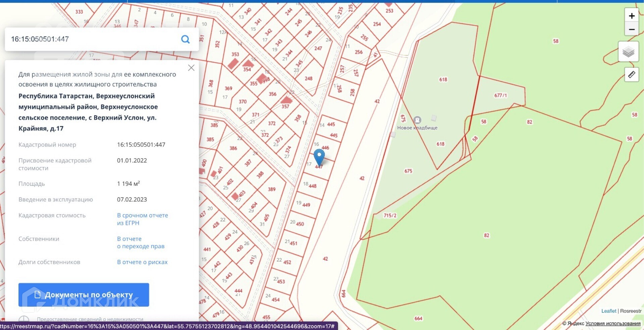
Task: Open the Leaflet attribution link
Action: pos(609,311)
